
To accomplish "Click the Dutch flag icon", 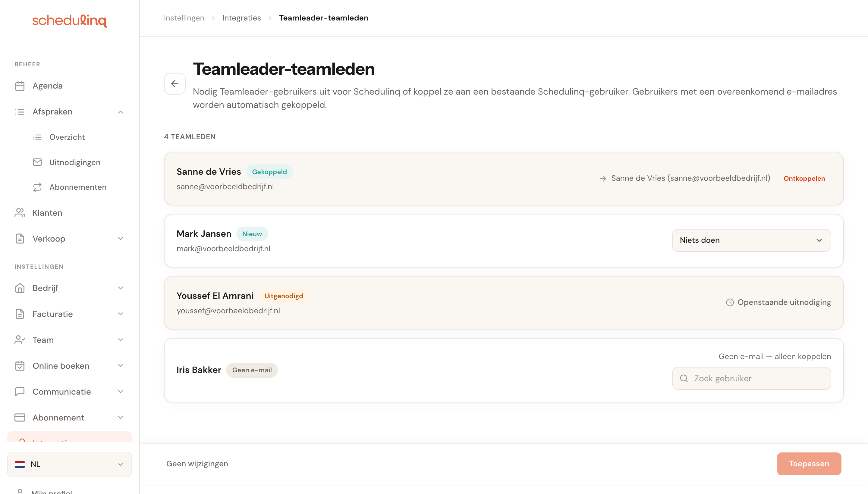I will tap(20, 464).
